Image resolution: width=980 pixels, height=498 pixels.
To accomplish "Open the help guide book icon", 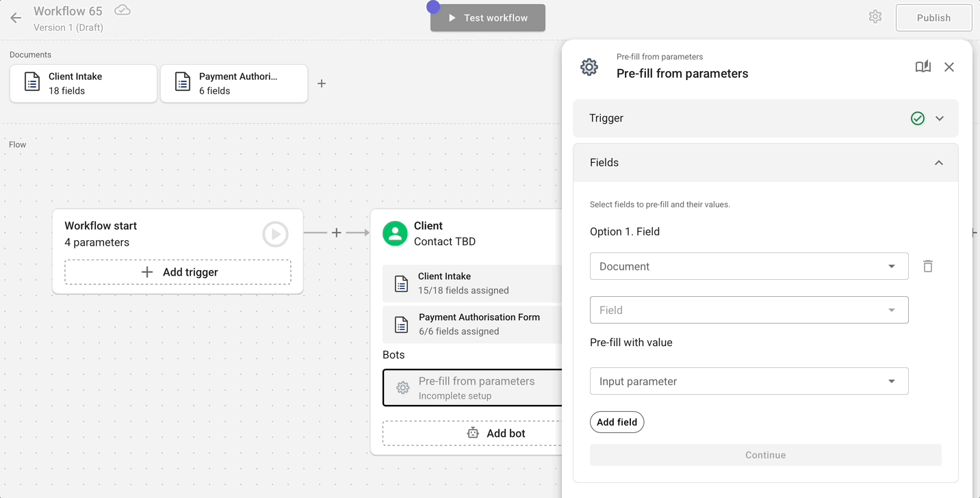I will (x=923, y=66).
